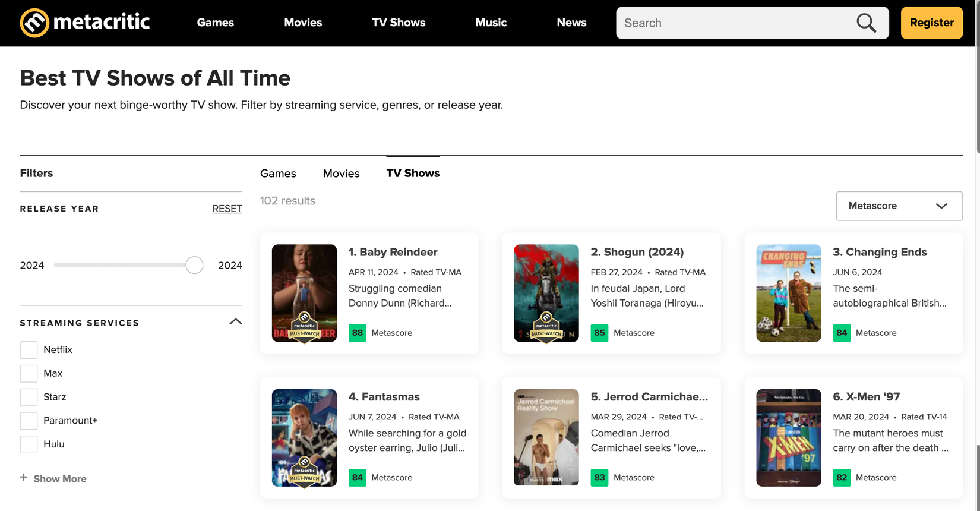Open Games in top navigation
Viewport: 980px width, 511px height.
(x=216, y=23)
